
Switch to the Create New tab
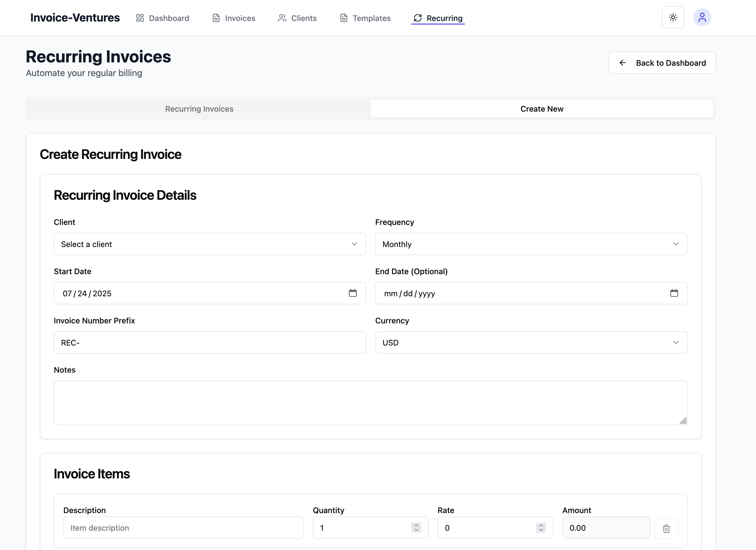click(542, 109)
